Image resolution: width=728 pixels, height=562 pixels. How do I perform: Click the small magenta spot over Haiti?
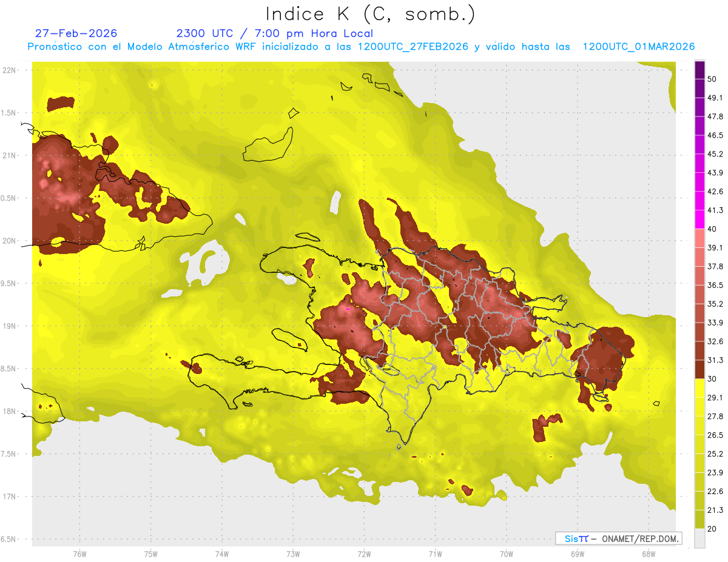[x=348, y=309]
